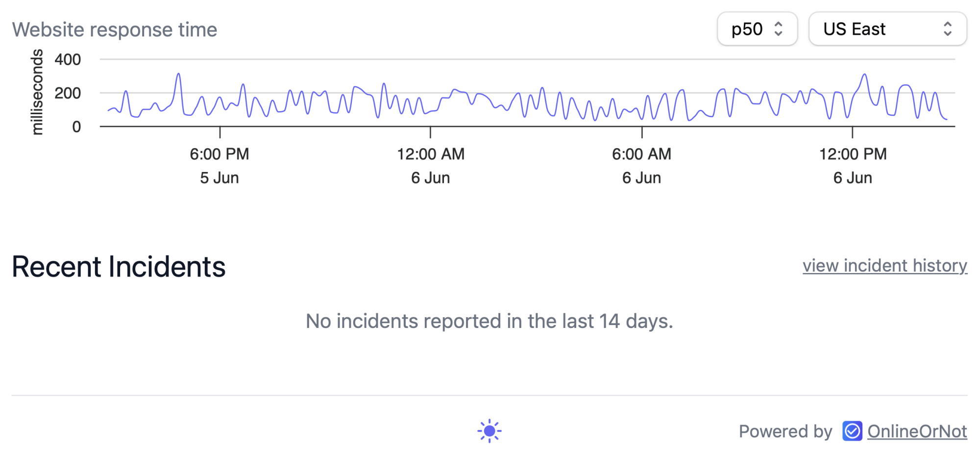This screenshot has height=451, width=980.
Task: Open the US East region dropdown
Action: (x=887, y=29)
